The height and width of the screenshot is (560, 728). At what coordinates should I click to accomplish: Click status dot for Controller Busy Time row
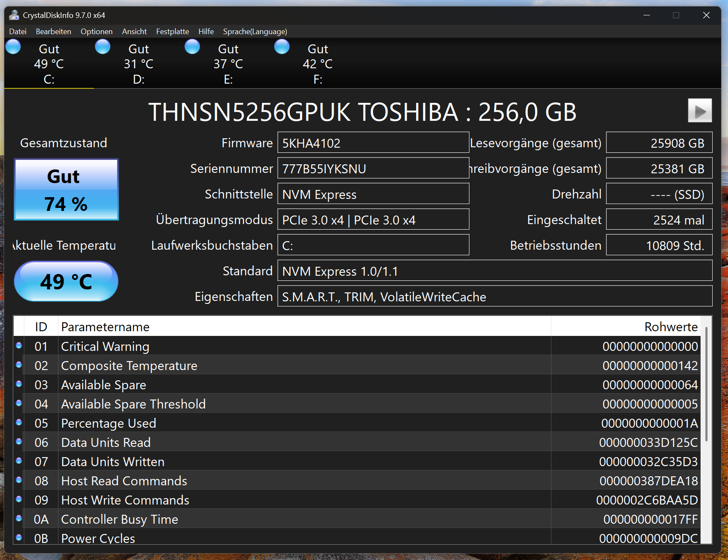point(19,519)
